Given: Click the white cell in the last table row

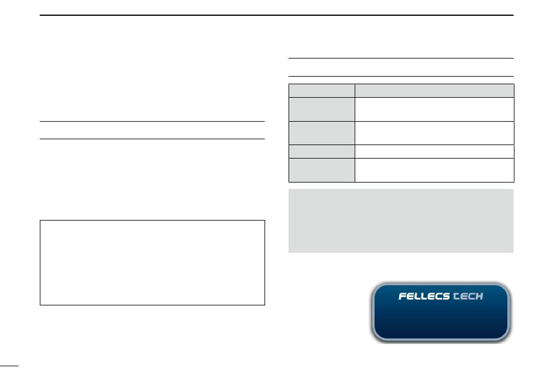Looking at the screenshot, I should 434,170.
